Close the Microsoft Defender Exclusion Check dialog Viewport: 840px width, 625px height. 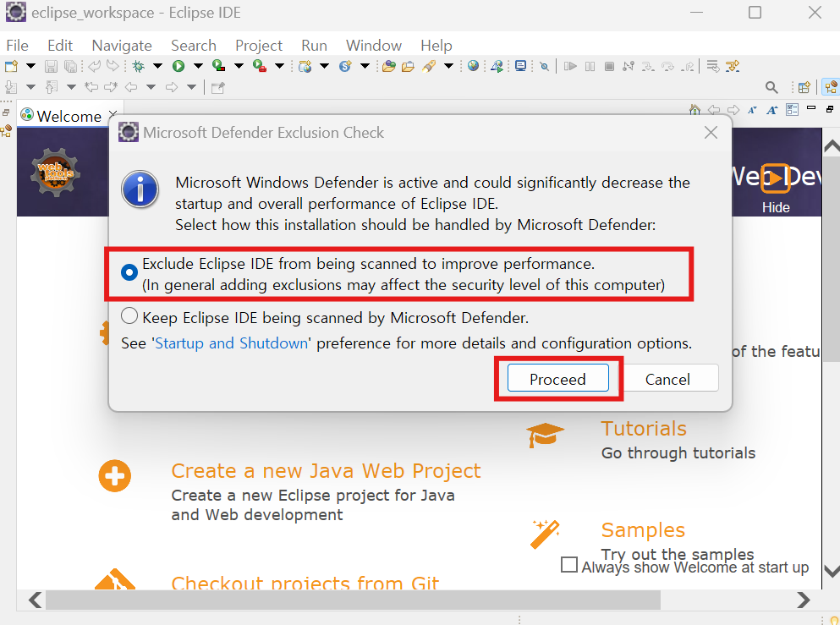coord(711,132)
